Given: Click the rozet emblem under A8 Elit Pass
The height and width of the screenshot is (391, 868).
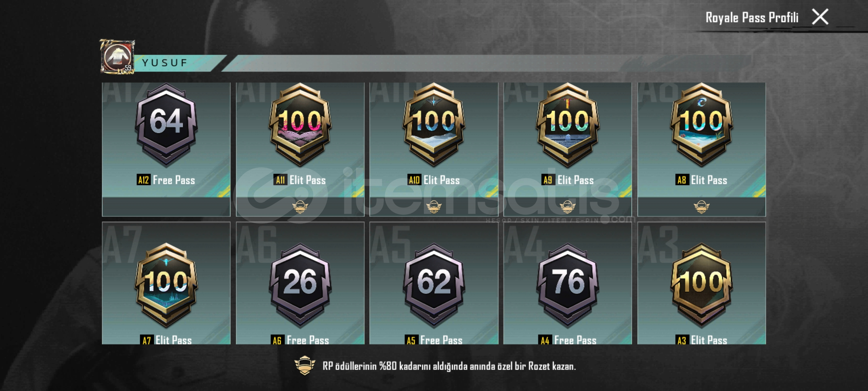Looking at the screenshot, I should pyautogui.click(x=701, y=207).
